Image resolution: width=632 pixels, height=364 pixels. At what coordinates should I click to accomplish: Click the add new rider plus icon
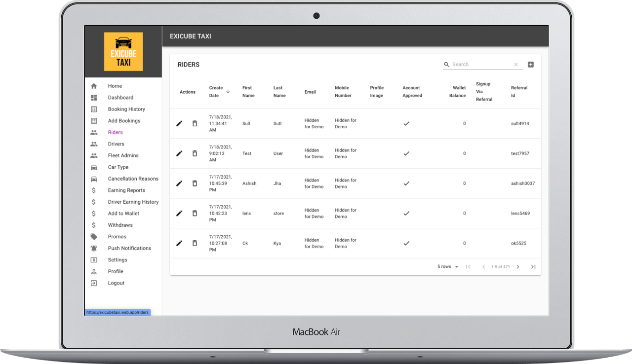tap(531, 65)
